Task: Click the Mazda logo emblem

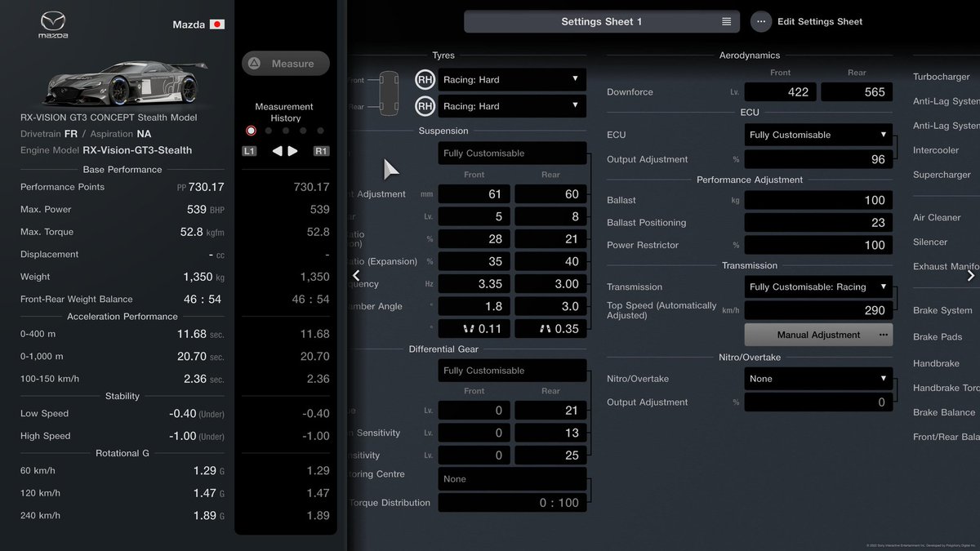Action: click(53, 24)
